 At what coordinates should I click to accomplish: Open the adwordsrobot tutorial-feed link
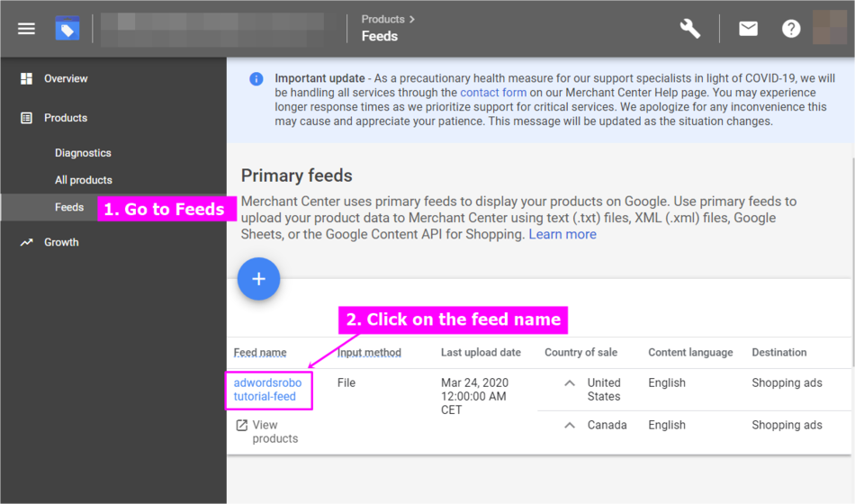coord(267,390)
